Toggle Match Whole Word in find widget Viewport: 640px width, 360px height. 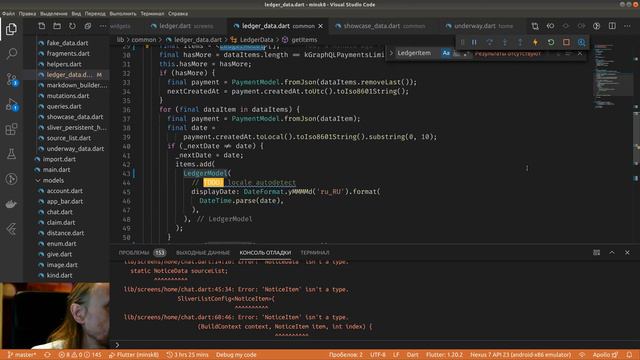tap(456, 53)
